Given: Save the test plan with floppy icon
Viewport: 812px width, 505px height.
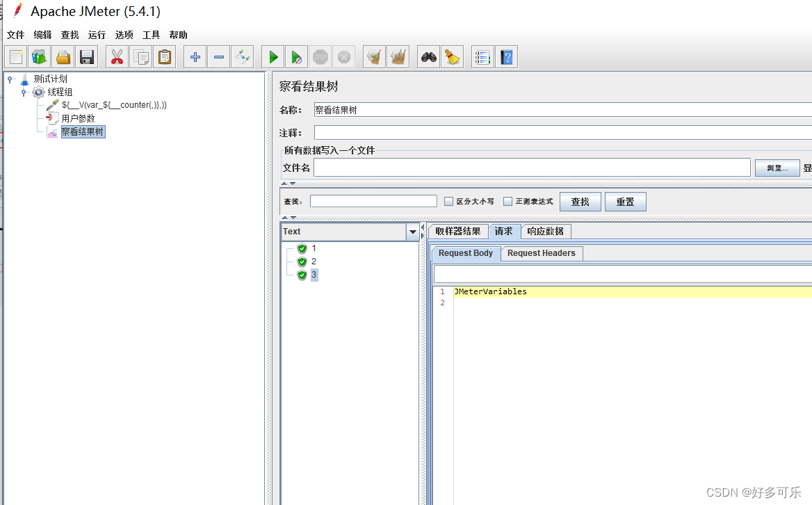Looking at the screenshot, I should [x=87, y=57].
